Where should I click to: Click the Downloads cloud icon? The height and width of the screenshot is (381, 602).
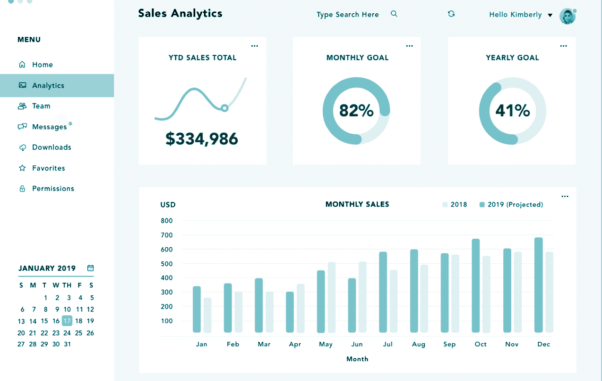(x=22, y=147)
